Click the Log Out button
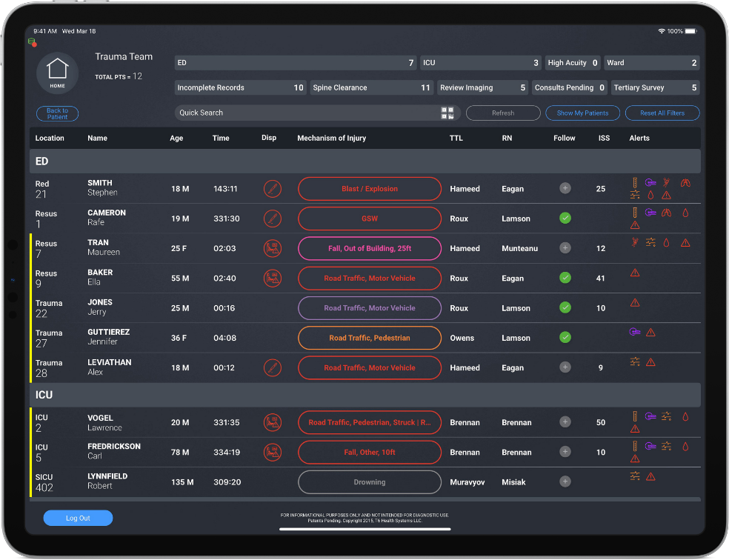The height and width of the screenshot is (560, 729). point(78,519)
